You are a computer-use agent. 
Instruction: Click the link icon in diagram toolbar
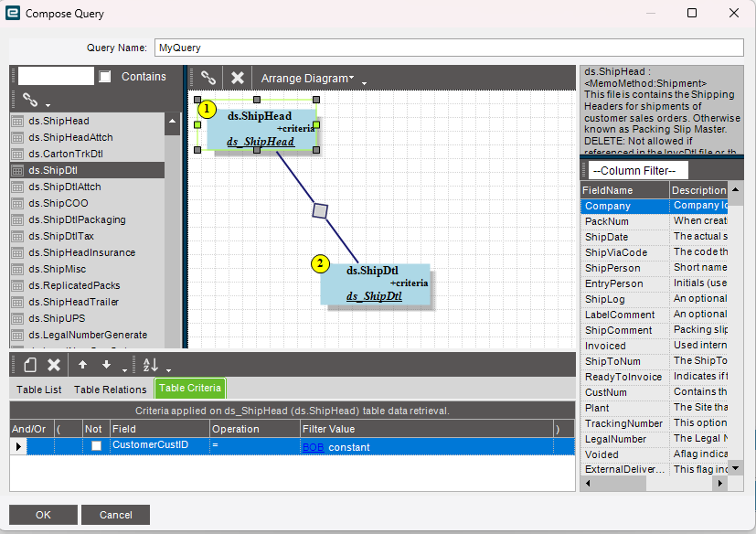pyautogui.click(x=208, y=79)
